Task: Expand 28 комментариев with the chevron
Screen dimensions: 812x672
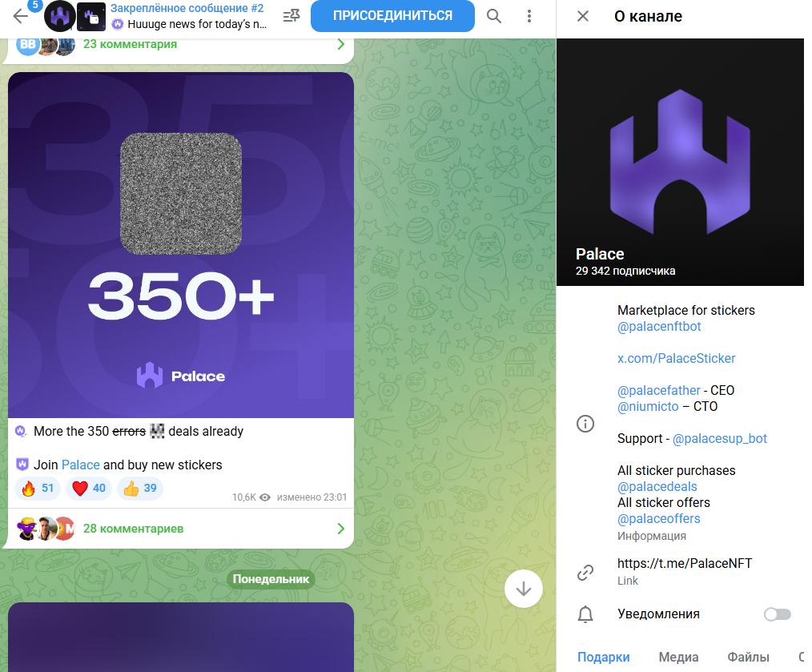Action: [x=341, y=529]
